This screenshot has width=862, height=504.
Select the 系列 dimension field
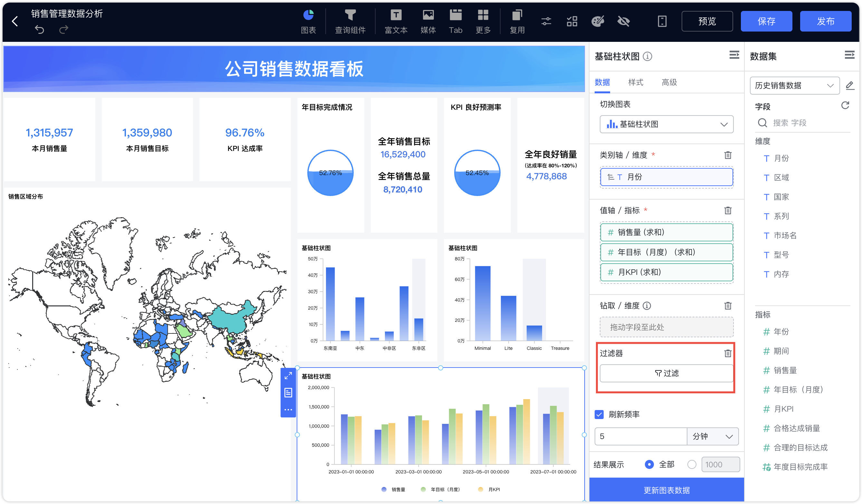coord(781,216)
